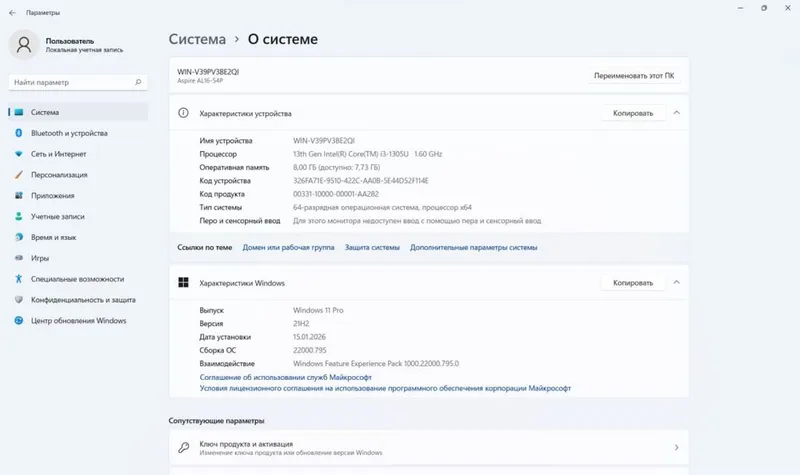Click the Время и язык globe icon

click(x=19, y=237)
